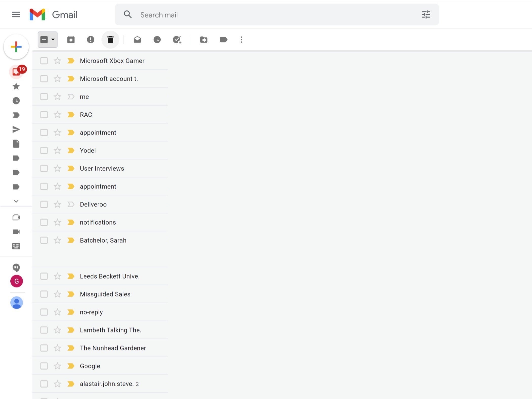Unmark Leeds Beckett Unive. as important

tap(71, 276)
